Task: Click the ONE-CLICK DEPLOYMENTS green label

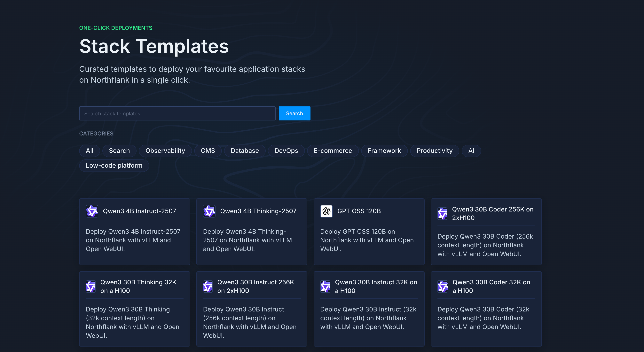Action: tap(116, 28)
